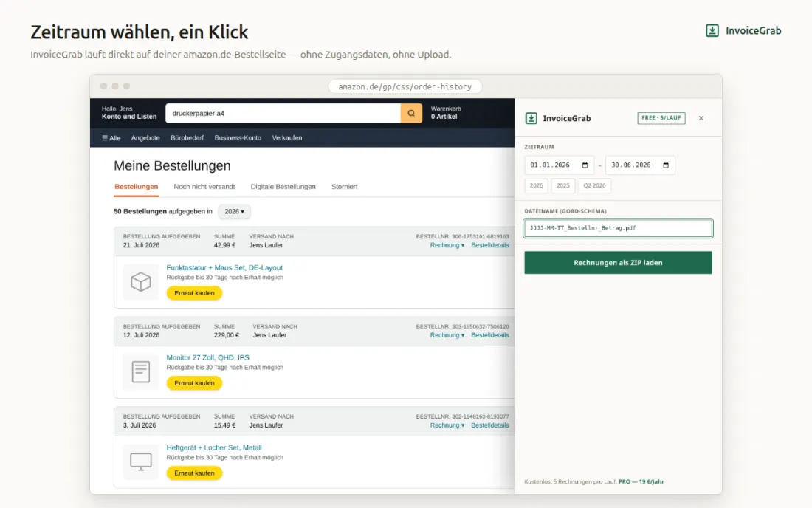Click the end date field 30.06.2026
The image size is (812, 508).
[640, 165]
